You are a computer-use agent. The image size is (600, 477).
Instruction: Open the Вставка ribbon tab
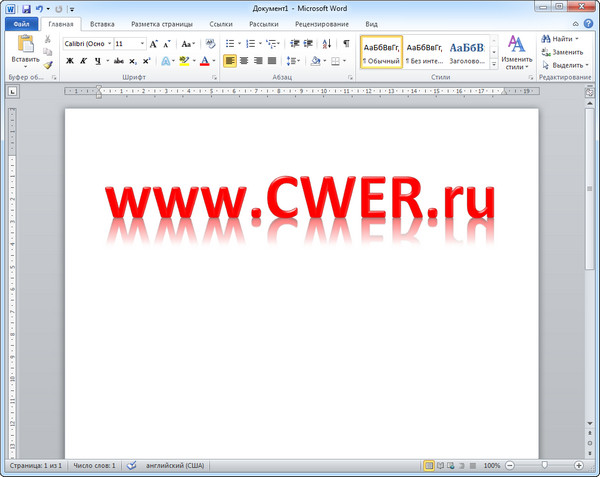coord(102,23)
